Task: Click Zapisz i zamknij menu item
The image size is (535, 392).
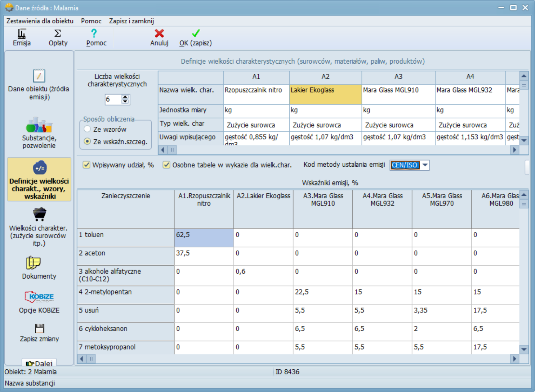Action: pyautogui.click(x=131, y=21)
